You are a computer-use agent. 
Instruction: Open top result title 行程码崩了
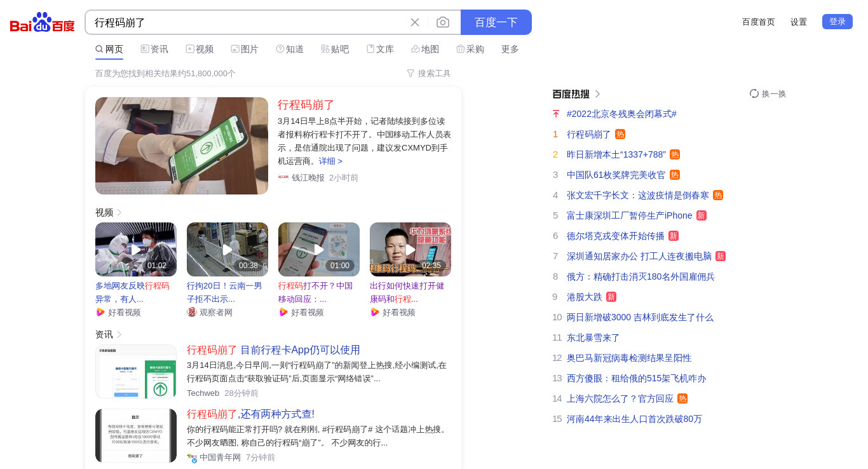tap(306, 105)
